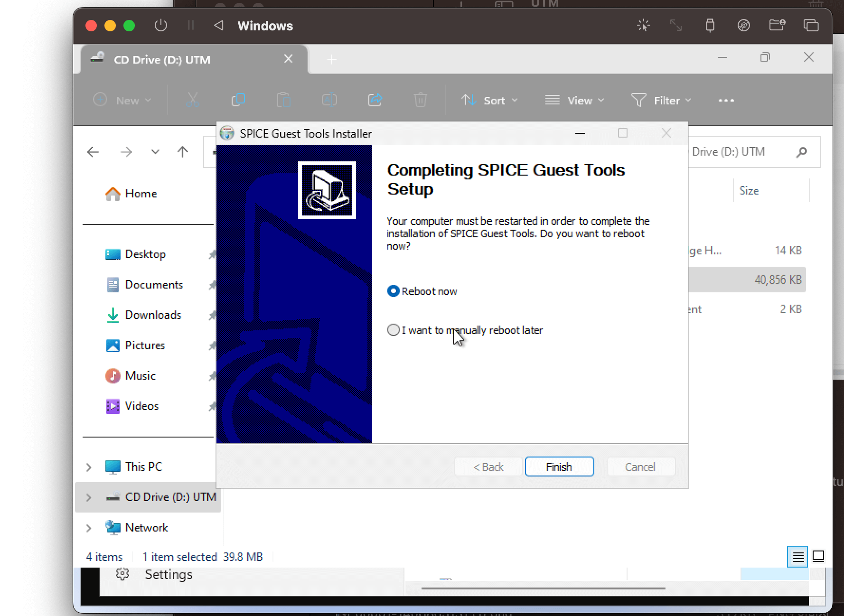This screenshot has width=844, height=616.
Task: Select the file row sized 40,856 KB
Action: tap(747, 280)
